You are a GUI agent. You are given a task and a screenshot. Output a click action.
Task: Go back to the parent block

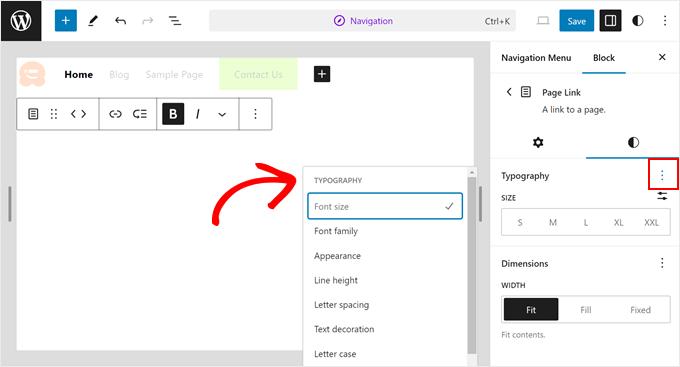point(509,92)
